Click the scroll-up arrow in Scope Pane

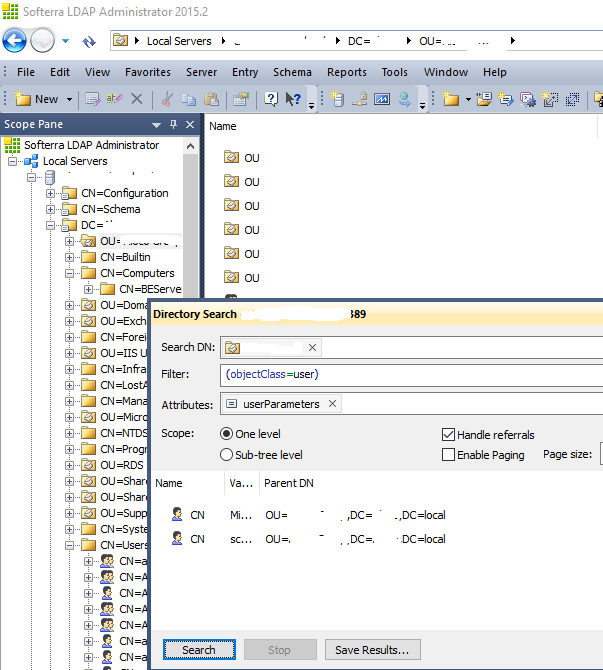(191, 146)
